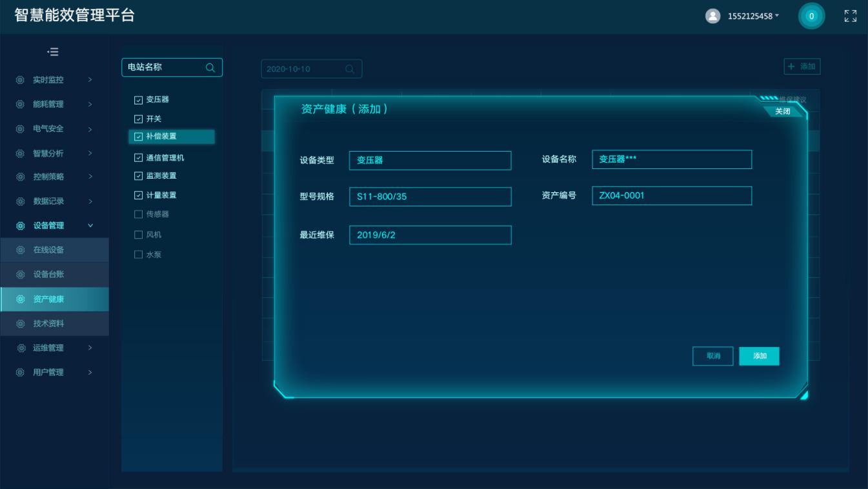Click the gear icon beside 电气安全
Viewport: 868px width, 489px height.
click(20, 129)
